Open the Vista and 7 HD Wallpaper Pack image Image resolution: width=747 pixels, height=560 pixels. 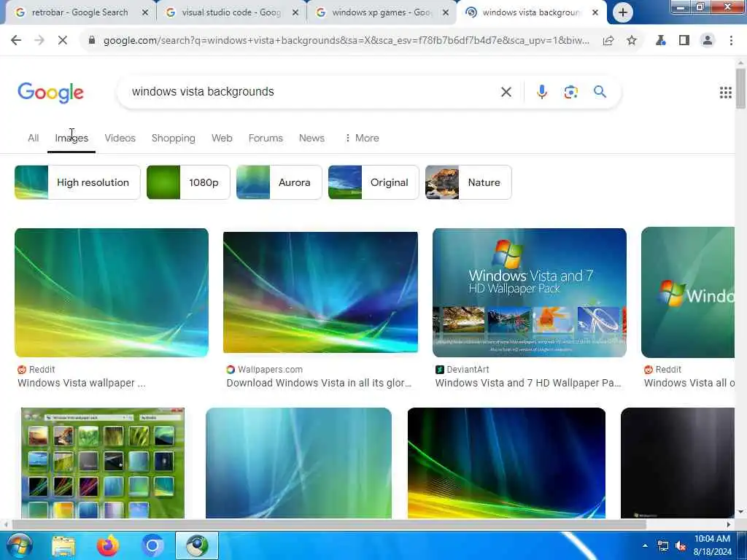(x=530, y=293)
